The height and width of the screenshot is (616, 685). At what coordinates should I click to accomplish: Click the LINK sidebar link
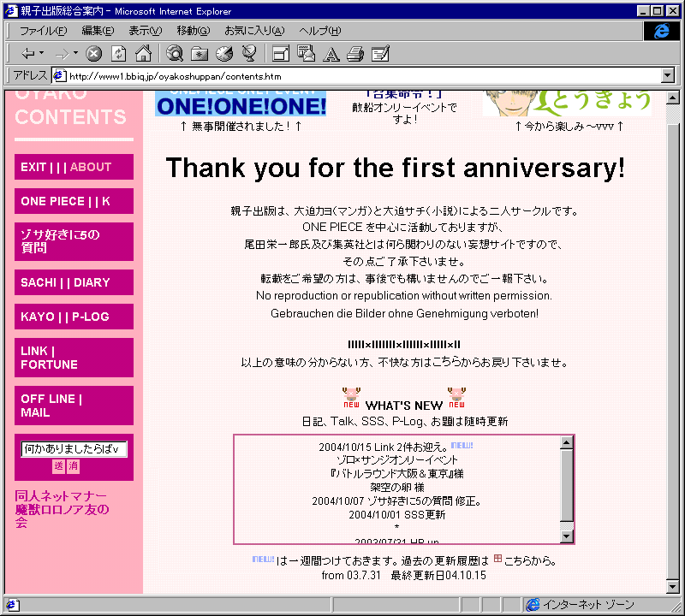[x=34, y=351]
